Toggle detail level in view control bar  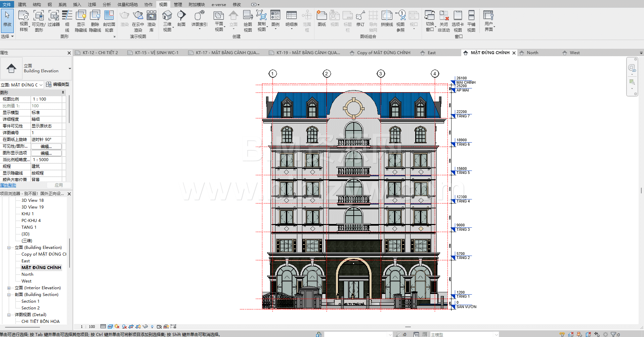(x=103, y=327)
